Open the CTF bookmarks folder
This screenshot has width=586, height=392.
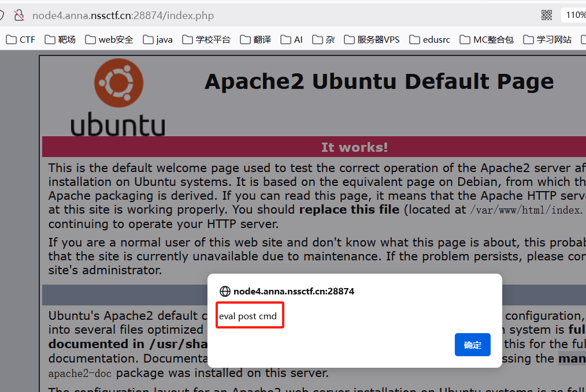pos(21,40)
